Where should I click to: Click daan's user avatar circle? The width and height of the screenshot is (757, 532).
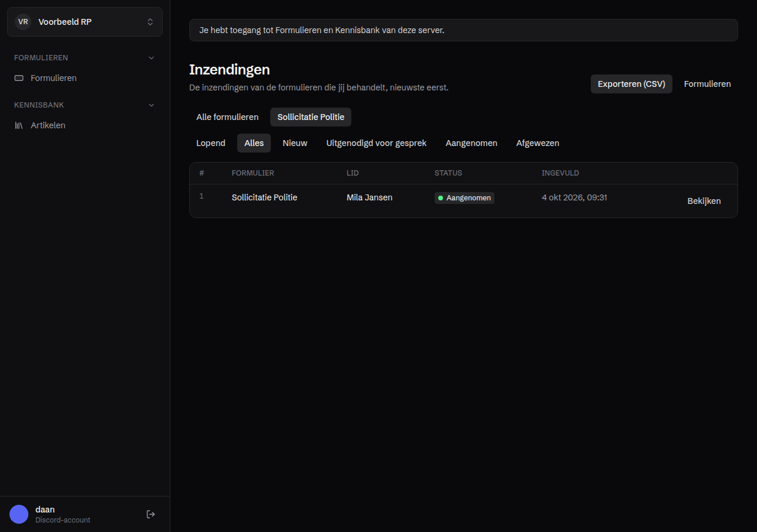(x=19, y=514)
